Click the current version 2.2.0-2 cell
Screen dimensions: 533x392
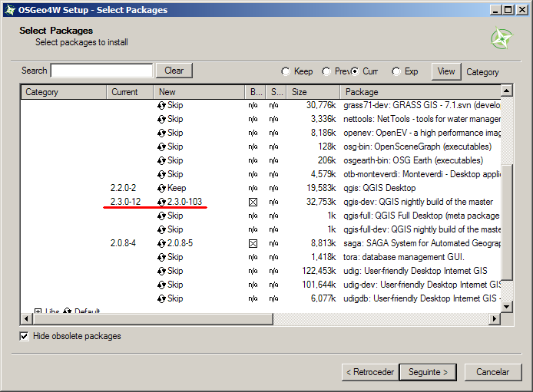pos(123,188)
